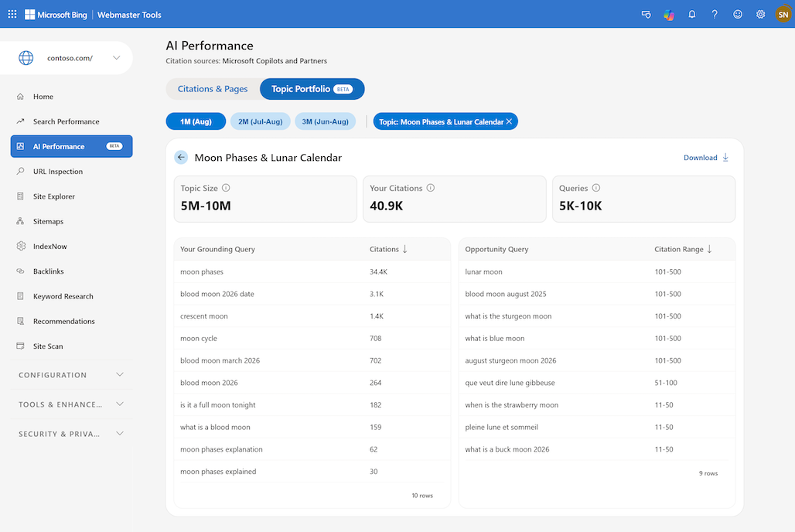Show the Your Citations info icon
795x532 pixels.
[x=431, y=188]
